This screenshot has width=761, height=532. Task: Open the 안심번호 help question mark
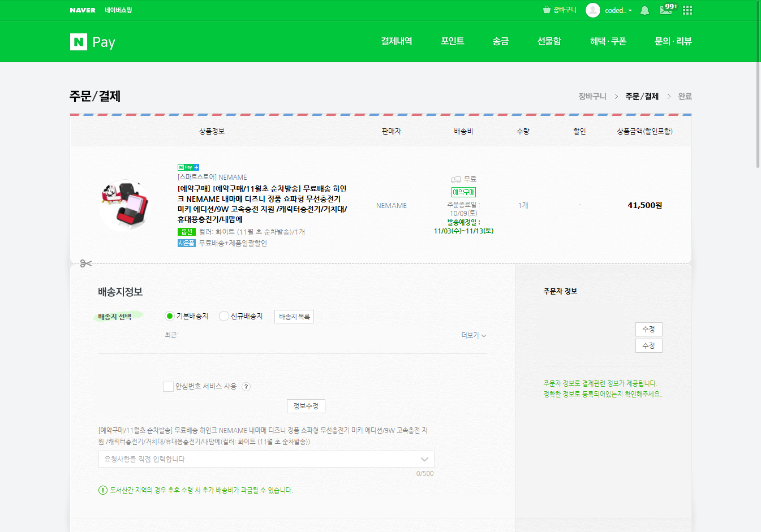pos(246,387)
